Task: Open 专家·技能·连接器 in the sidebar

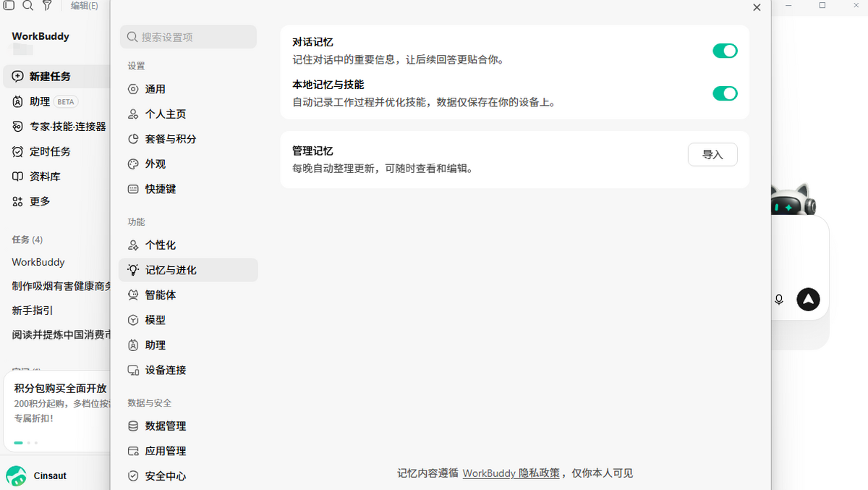Action: (x=56, y=127)
